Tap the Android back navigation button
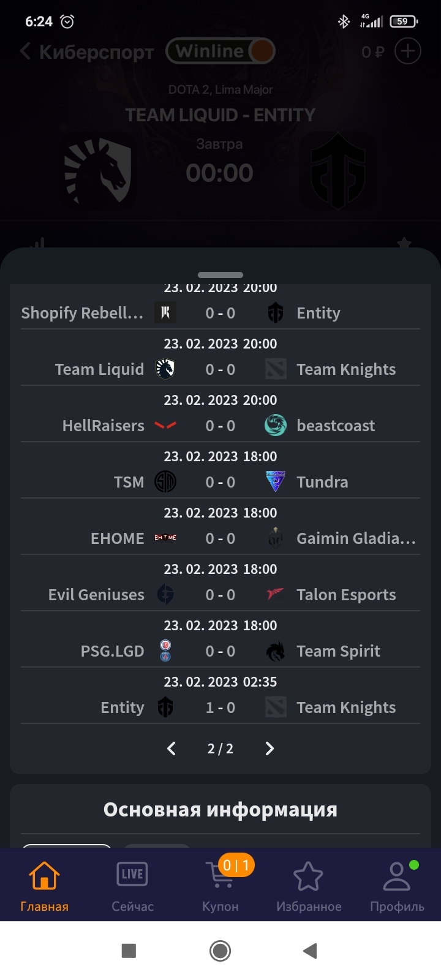Image resolution: width=441 pixels, height=980 pixels. 310,951
